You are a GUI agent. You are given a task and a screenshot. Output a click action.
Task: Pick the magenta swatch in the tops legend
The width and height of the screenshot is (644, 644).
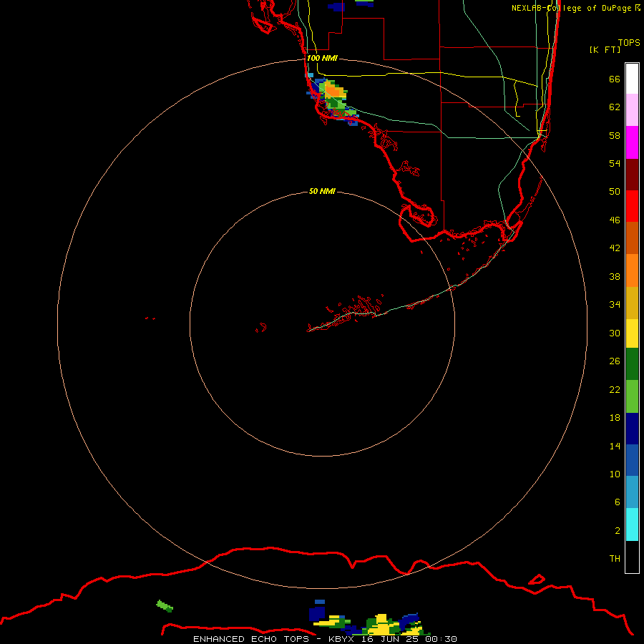click(x=632, y=142)
